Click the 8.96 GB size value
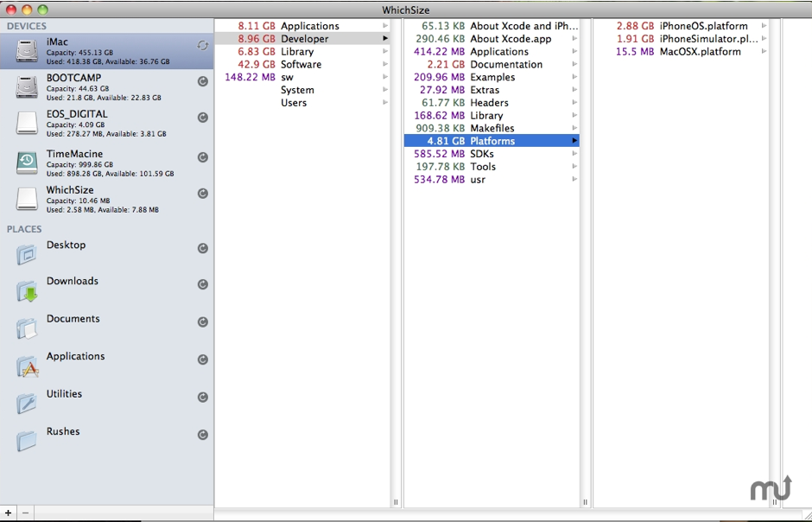812x522 pixels. [257, 38]
